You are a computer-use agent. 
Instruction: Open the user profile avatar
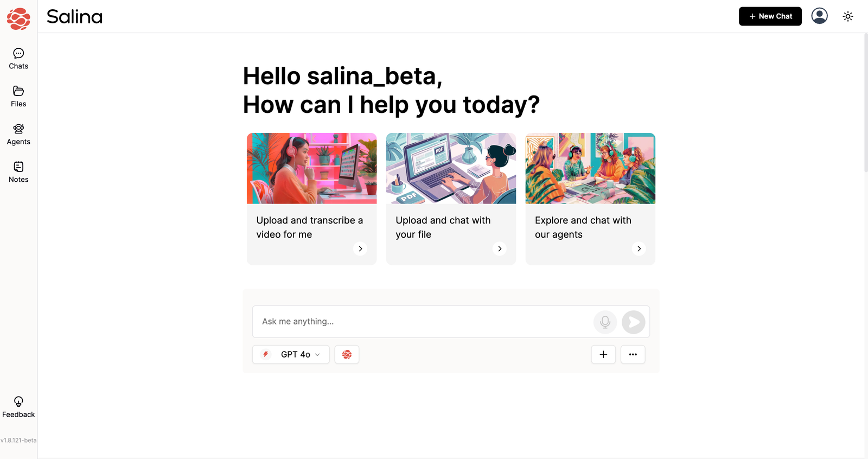pos(819,16)
